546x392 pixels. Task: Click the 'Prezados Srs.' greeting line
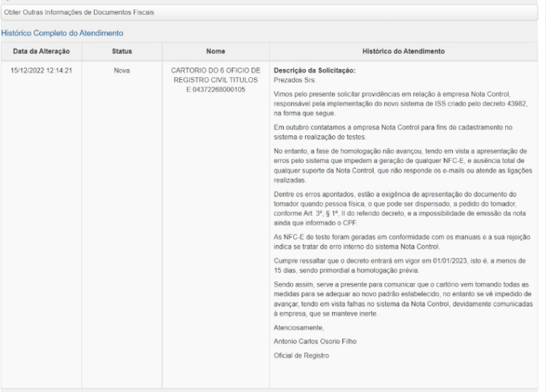pyautogui.click(x=295, y=80)
